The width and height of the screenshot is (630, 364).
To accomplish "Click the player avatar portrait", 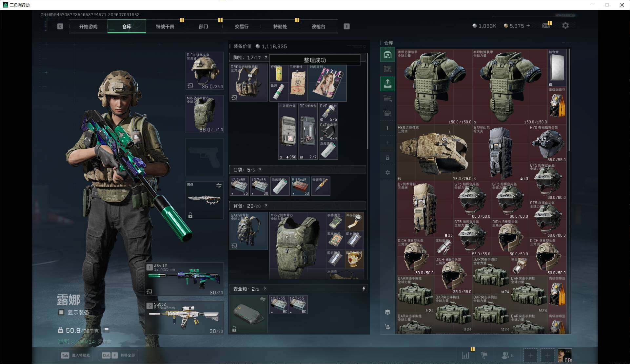I will [565, 355].
